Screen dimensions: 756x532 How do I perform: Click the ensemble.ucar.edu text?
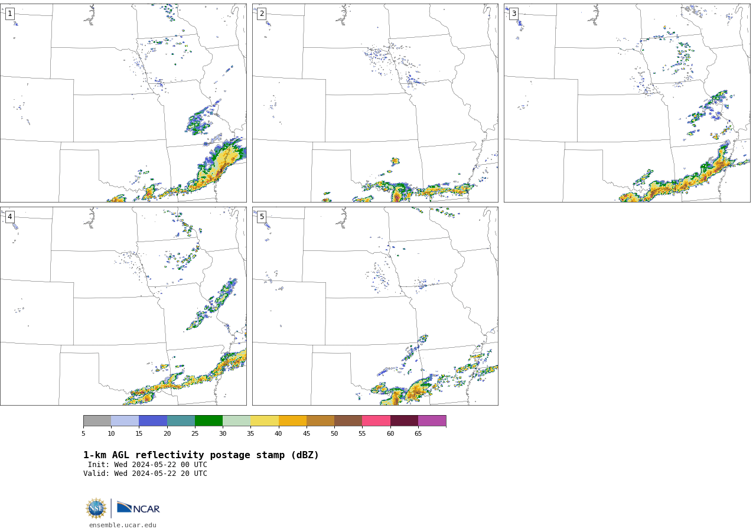[123, 525]
